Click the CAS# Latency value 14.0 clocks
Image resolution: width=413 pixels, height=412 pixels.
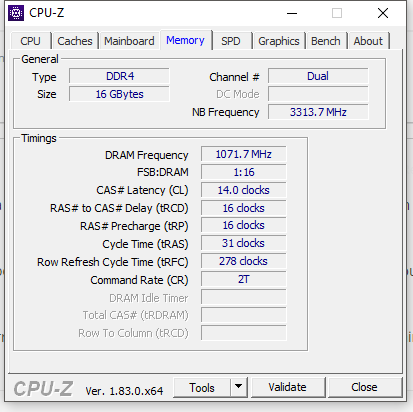click(244, 190)
